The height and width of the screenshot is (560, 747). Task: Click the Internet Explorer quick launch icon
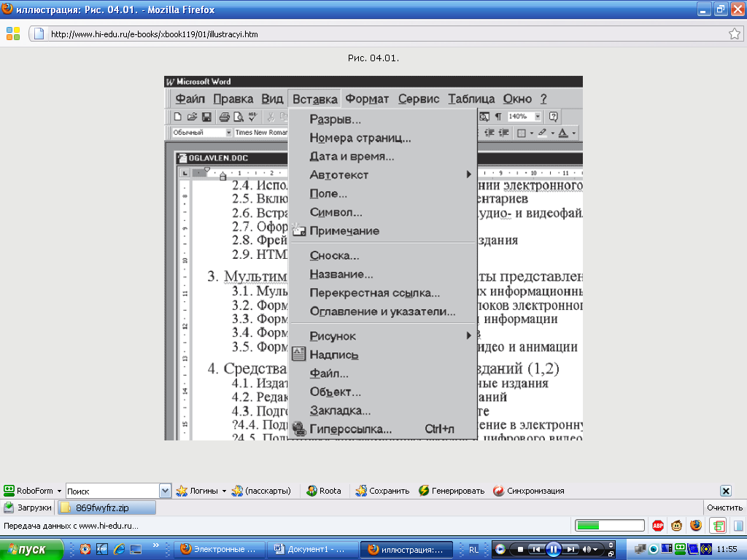[119, 549]
